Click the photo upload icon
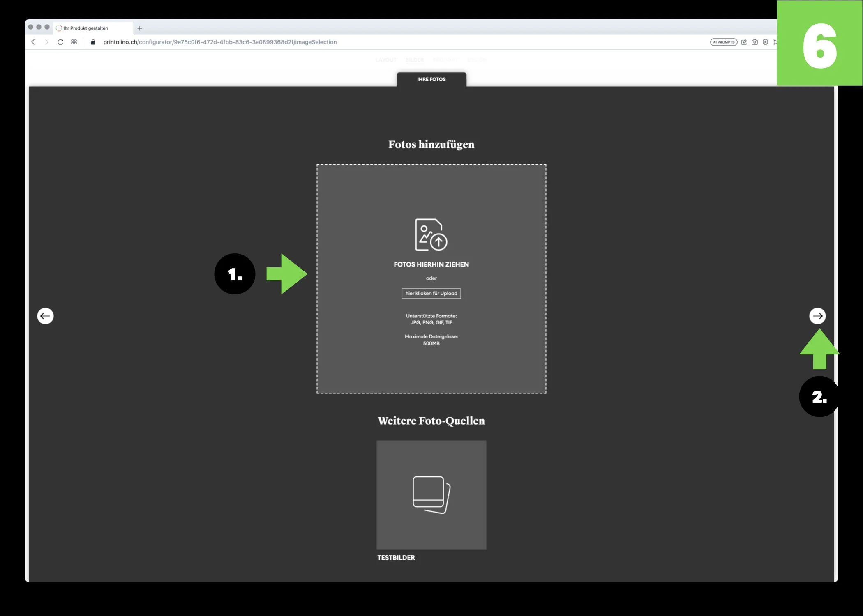Screen dimensions: 863x616 click(431, 234)
